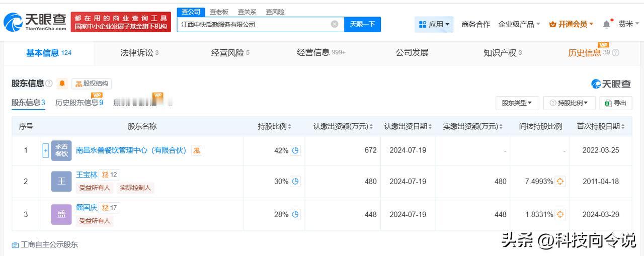Click the orange bell beside 股东信息
This screenshot has height=256, width=644.
click(x=62, y=83)
